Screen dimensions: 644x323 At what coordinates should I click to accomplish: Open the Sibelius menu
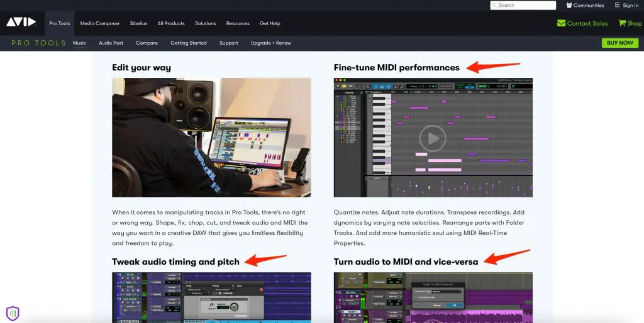(x=138, y=23)
